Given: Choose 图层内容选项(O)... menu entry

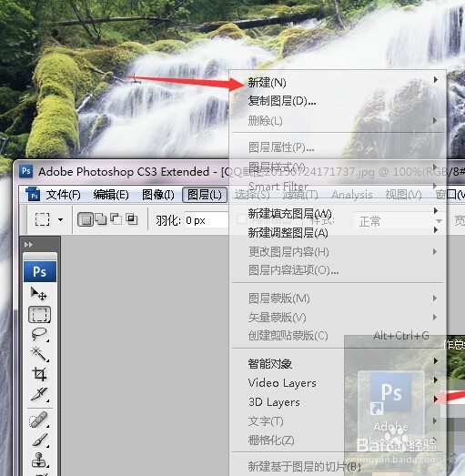Looking at the screenshot, I should pos(338,270).
